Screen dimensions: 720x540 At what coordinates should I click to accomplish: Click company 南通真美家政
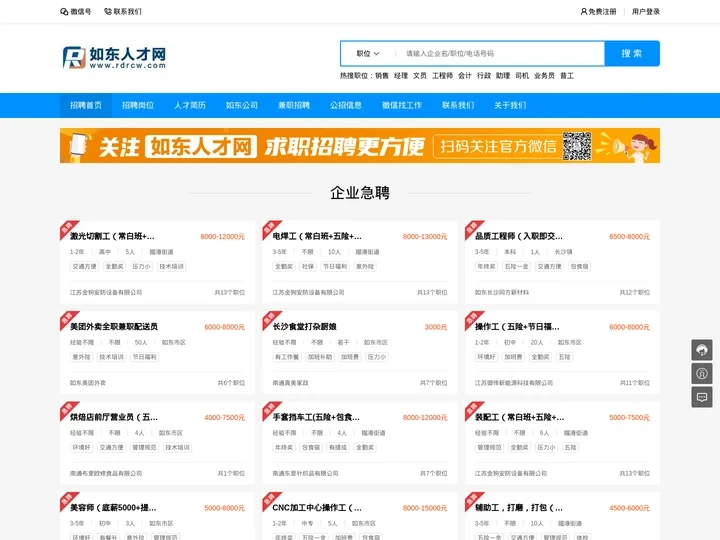290,382
